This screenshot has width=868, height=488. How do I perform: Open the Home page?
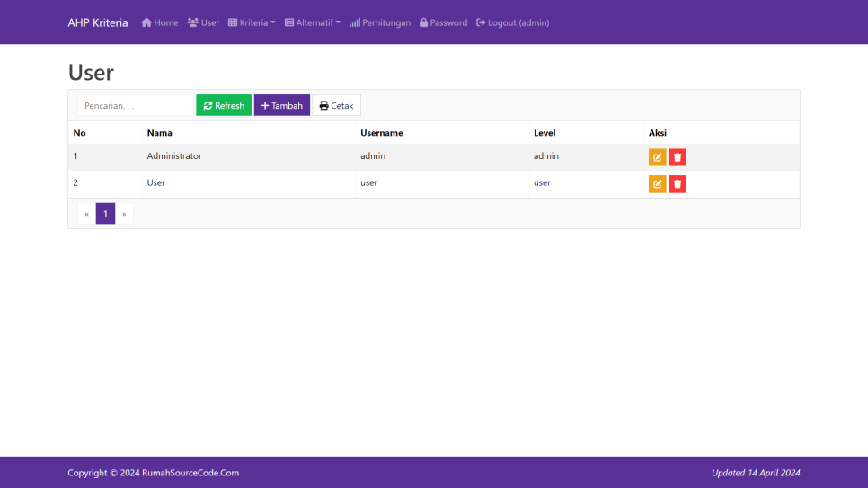(159, 22)
